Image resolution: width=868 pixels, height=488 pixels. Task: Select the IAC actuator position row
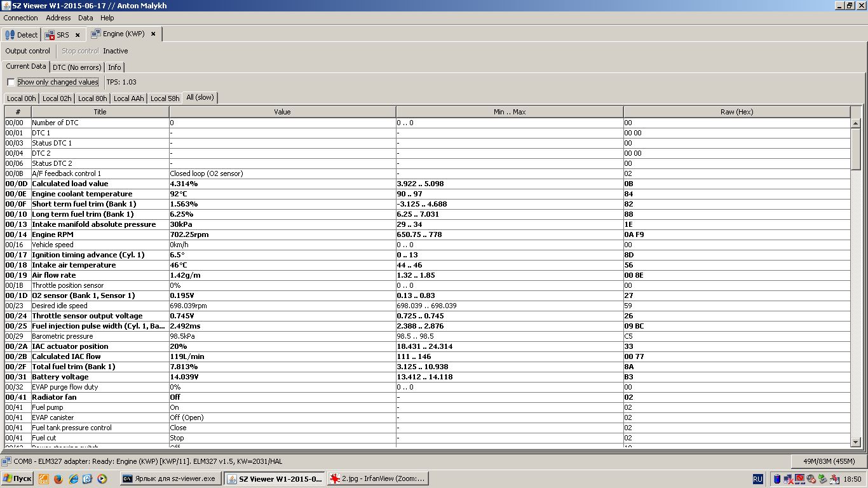[427, 346]
